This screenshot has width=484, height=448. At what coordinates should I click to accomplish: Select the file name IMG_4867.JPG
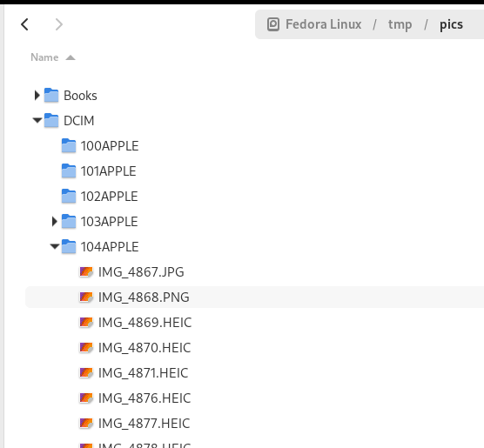141,272
